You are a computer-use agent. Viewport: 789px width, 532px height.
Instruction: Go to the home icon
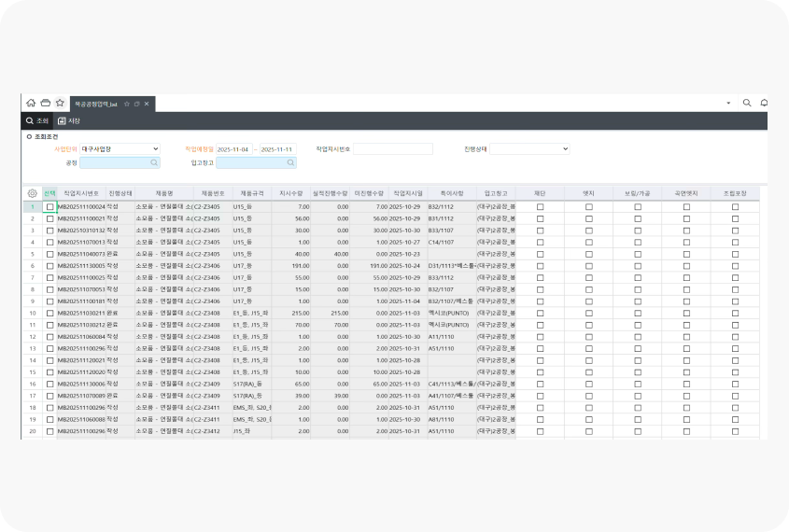31,103
